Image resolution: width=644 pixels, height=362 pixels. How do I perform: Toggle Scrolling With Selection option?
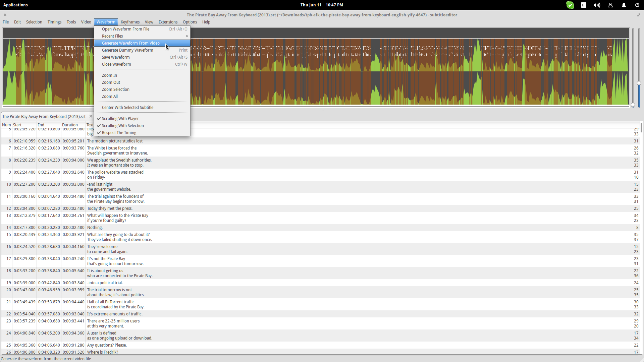(142, 125)
